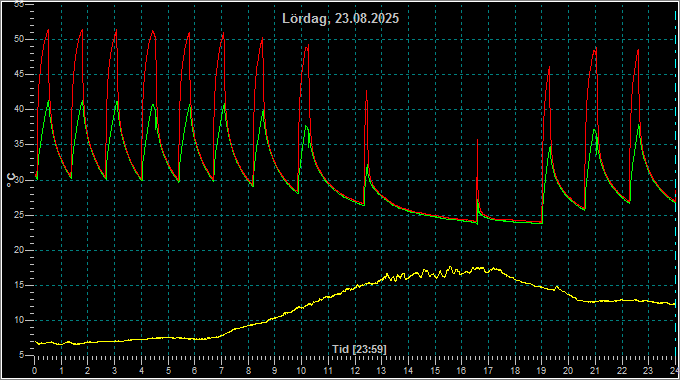Click hour 11 on the time axis
The height and width of the screenshot is (380, 680).
coord(328,371)
